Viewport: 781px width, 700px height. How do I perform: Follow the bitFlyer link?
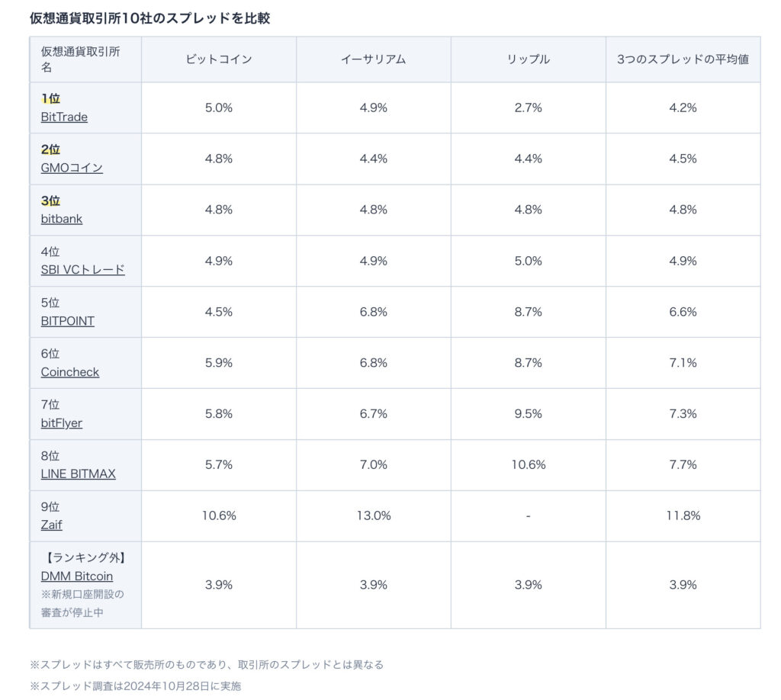coord(62,423)
